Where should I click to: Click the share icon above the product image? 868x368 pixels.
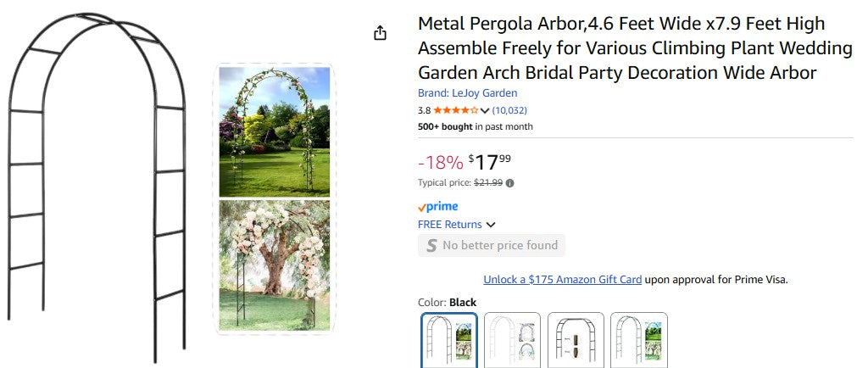[x=380, y=33]
